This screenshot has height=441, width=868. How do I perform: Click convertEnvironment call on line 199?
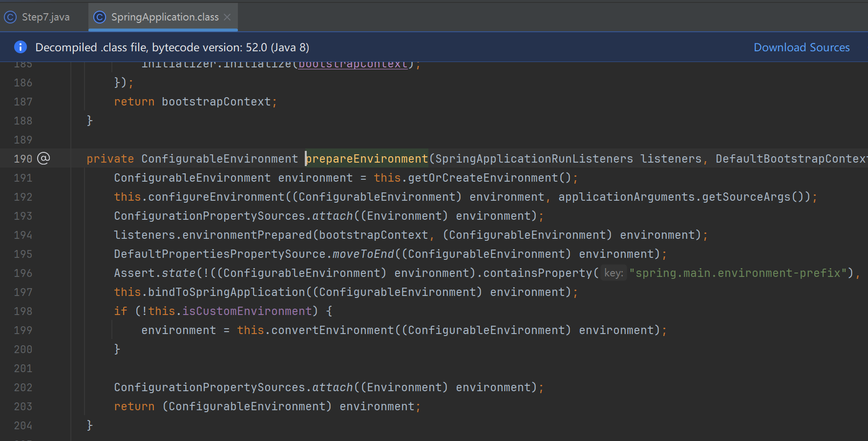pos(333,330)
